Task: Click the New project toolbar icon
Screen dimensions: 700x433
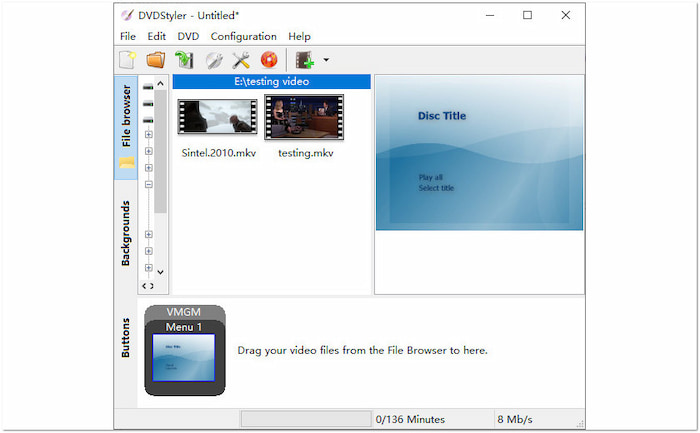Action: point(128,60)
